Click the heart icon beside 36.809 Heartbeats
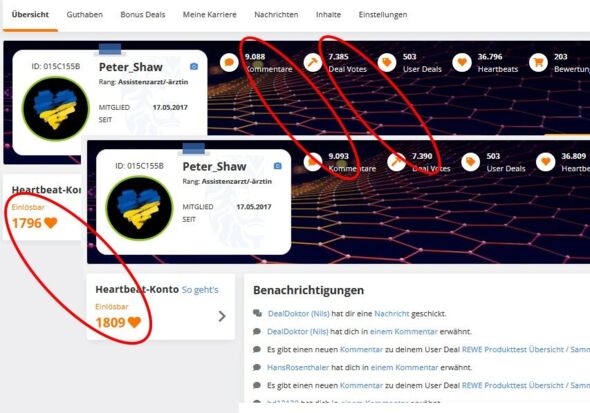 546,162
